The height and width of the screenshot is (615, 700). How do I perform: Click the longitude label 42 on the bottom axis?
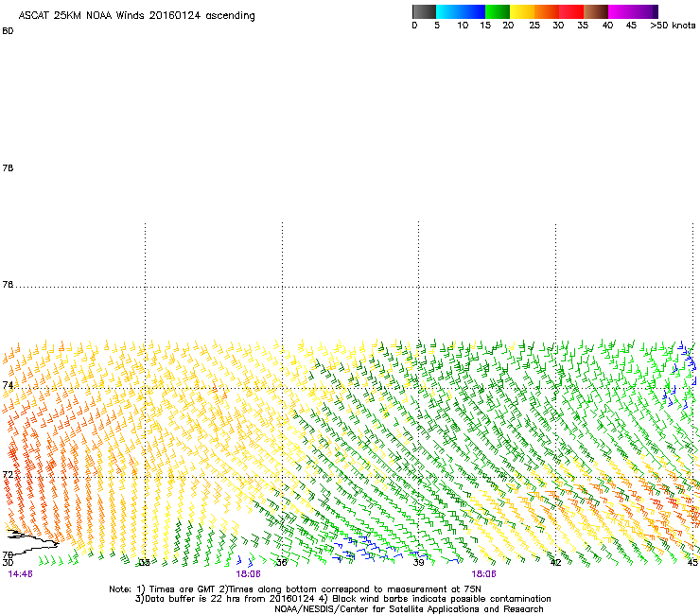tap(555, 562)
